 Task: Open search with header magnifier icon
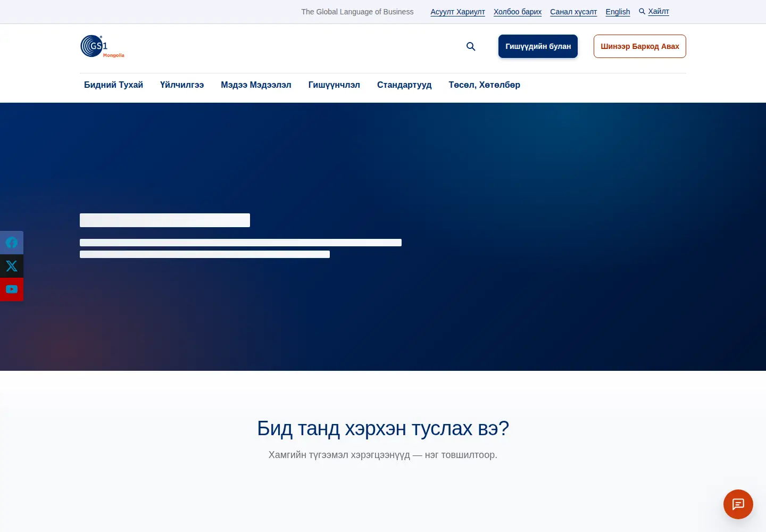pyautogui.click(x=471, y=46)
